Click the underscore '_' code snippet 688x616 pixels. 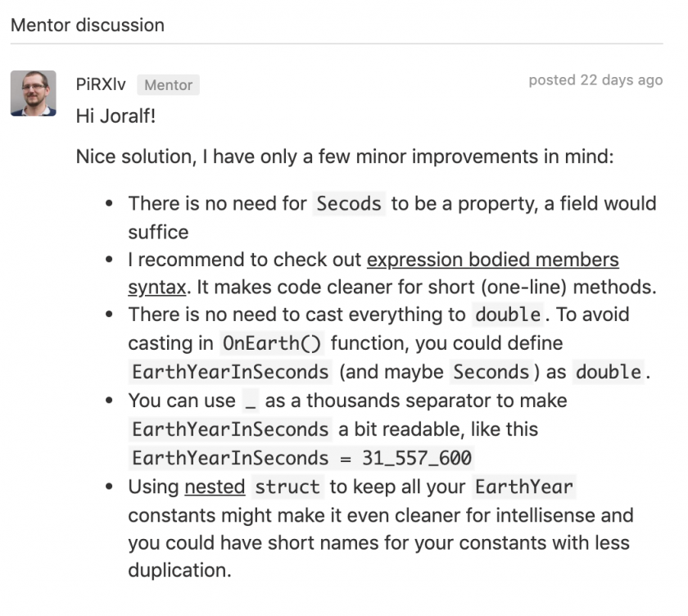(x=251, y=401)
